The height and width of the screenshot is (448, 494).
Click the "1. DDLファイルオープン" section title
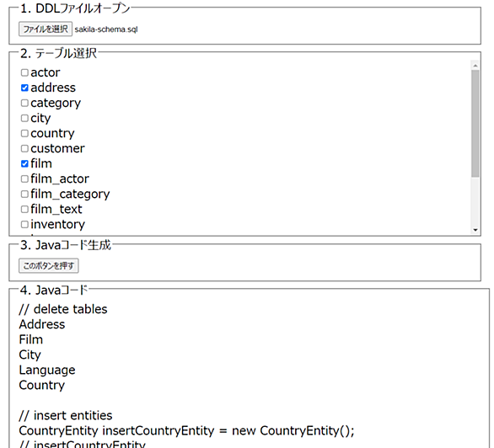(75, 8)
